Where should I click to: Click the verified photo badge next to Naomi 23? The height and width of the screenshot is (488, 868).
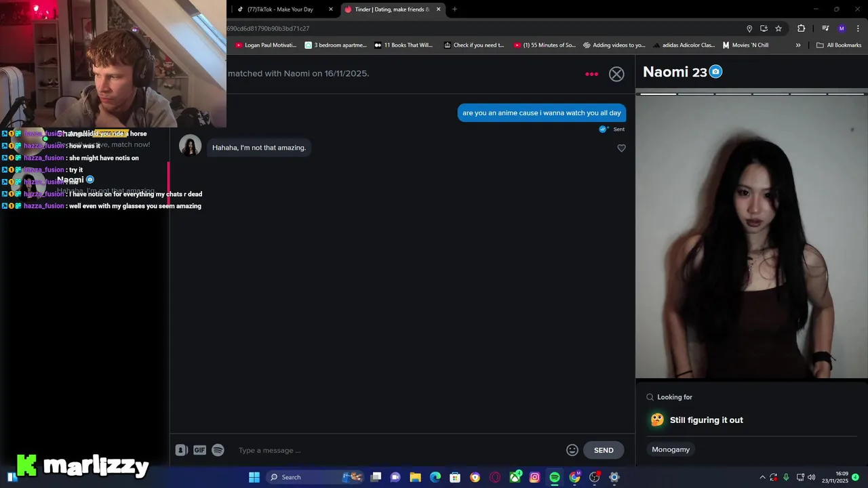tap(715, 72)
